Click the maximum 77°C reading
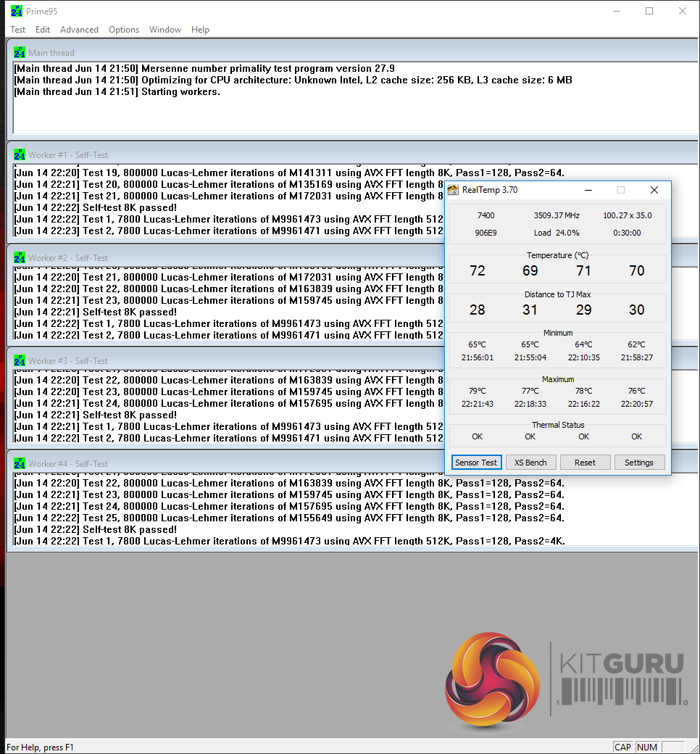This screenshot has width=700, height=754. [530, 391]
